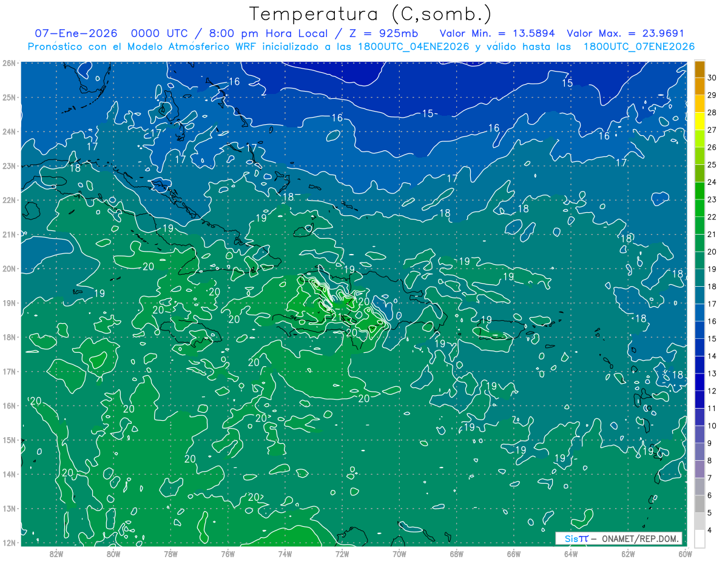Click the 27 label on the color scale

click(712, 130)
